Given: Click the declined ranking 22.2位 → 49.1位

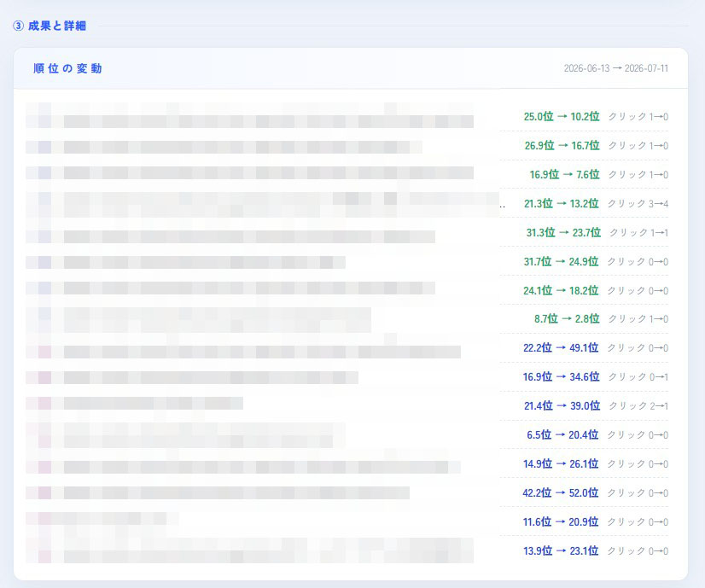Looking at the screenshot, I should (x=561, y=348).
